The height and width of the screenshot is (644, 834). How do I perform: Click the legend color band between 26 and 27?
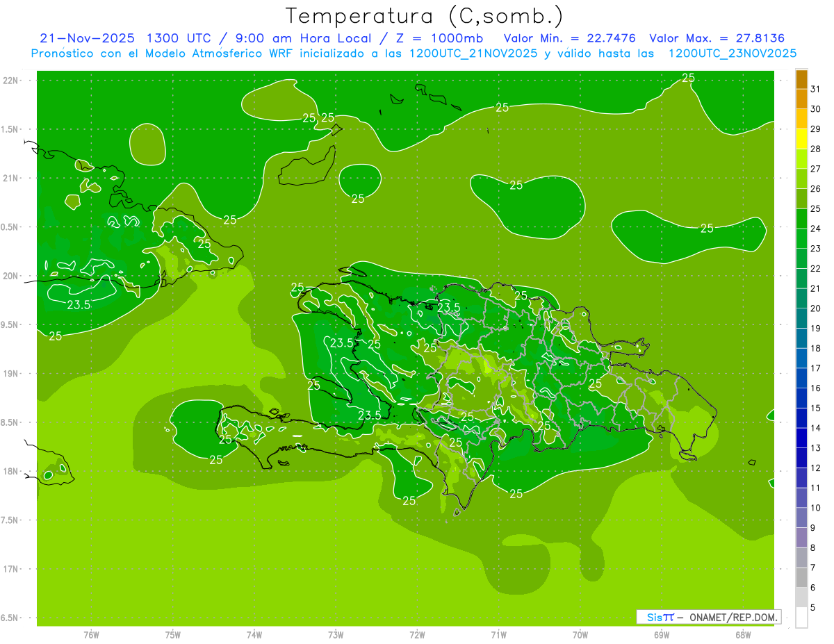[801, 179]
